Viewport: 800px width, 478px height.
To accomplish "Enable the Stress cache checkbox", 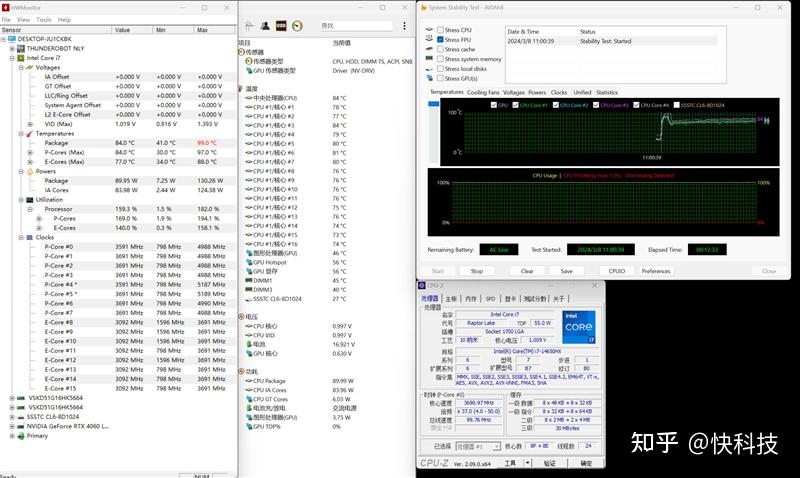I will tap(440, 49).
